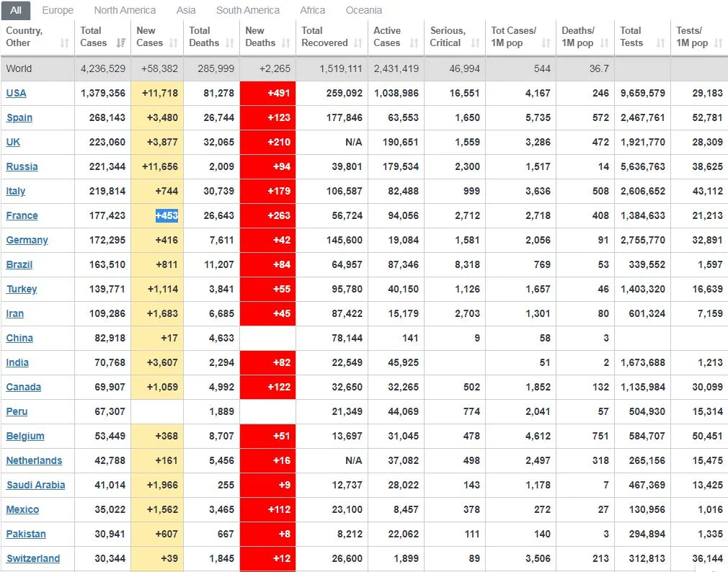Open the Saudi Arabia link
The height and width of the screenshot is (572, 728).
(36, 486)
